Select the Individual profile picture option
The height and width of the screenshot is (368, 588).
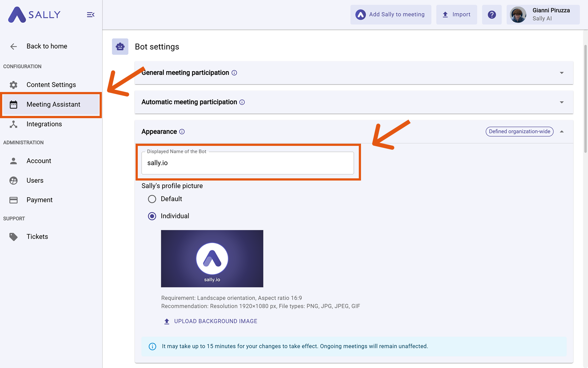tap(152, 216)
